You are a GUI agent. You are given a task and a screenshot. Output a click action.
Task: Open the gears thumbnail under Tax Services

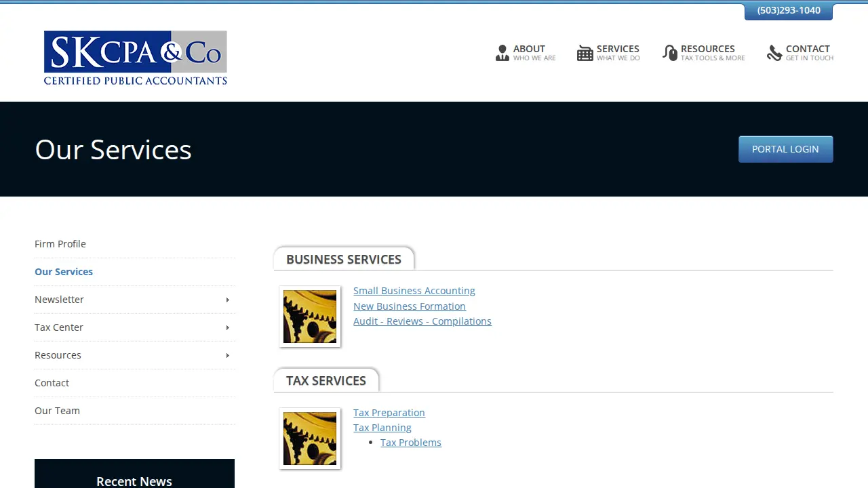click(310, 439)
